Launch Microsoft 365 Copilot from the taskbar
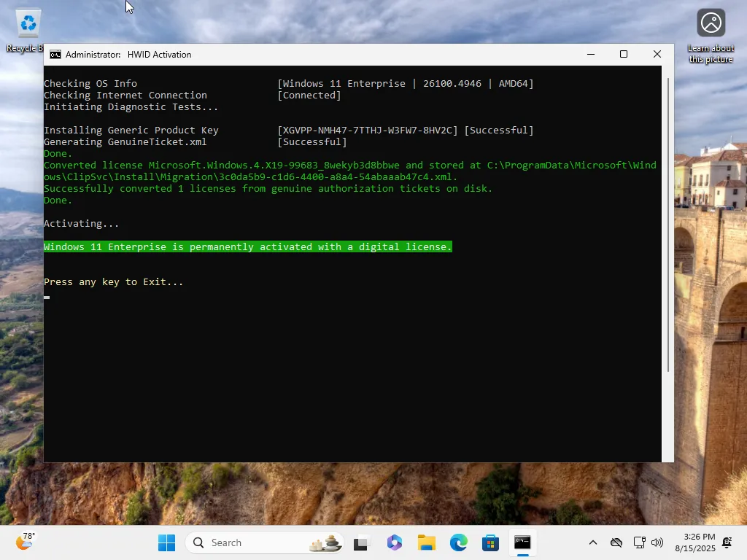 [x=395, y=542]
